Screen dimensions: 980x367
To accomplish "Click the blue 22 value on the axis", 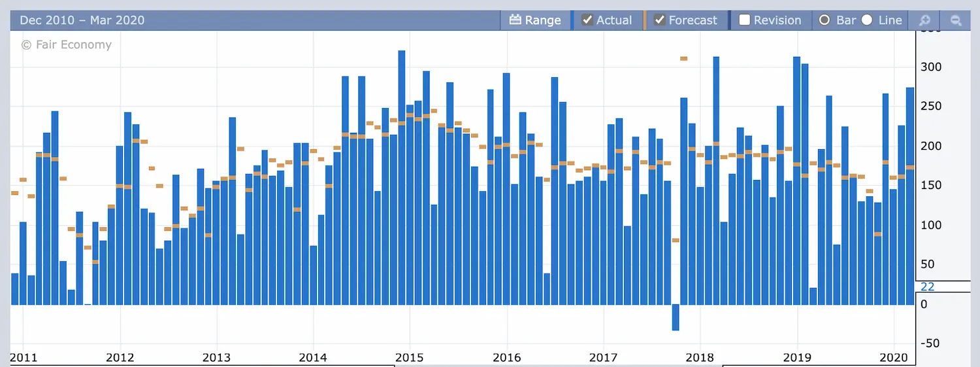I will 927,287.
